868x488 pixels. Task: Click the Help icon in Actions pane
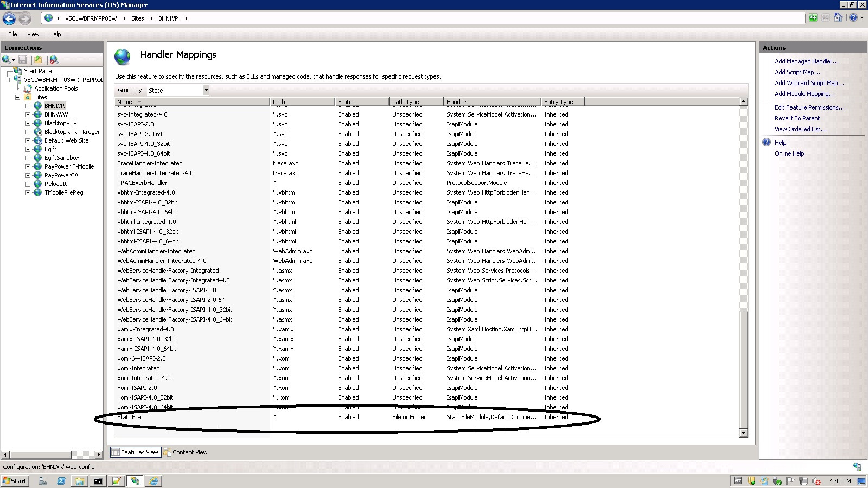pyautogui.click(x=767, y=143)
